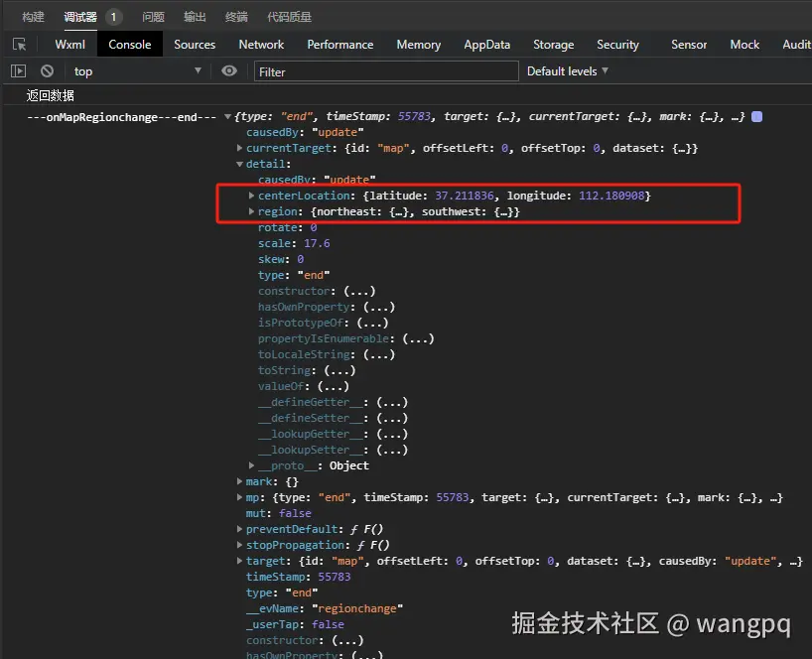Image resolution: width=812 pixels, height=659 pixels.
Task: Expand the __proto__ Object under detail
Action: pos(251,465)
